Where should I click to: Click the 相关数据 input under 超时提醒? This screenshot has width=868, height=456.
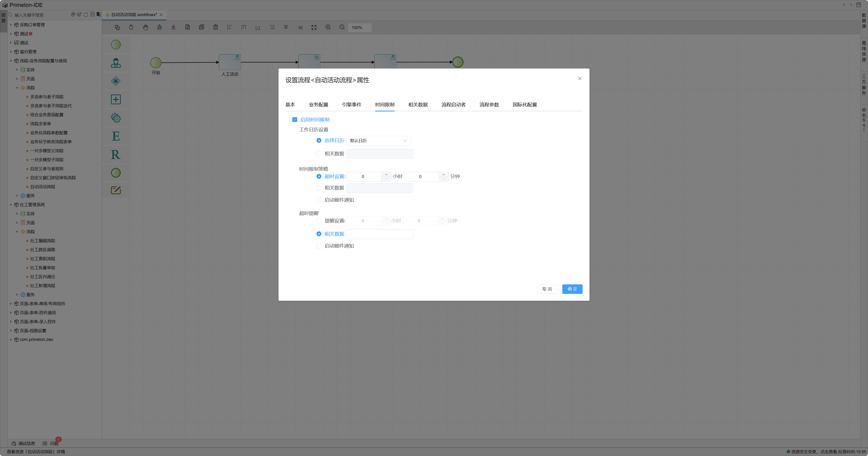379,234
